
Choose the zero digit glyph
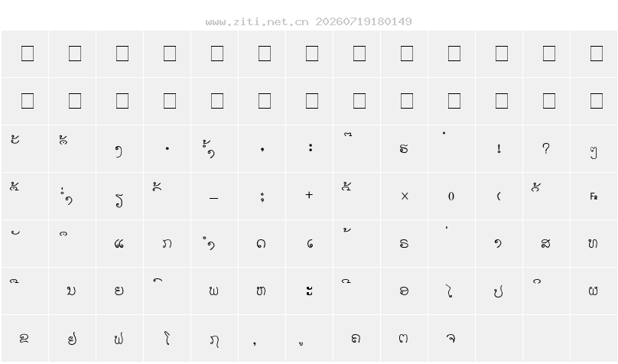tap(451, 197)
